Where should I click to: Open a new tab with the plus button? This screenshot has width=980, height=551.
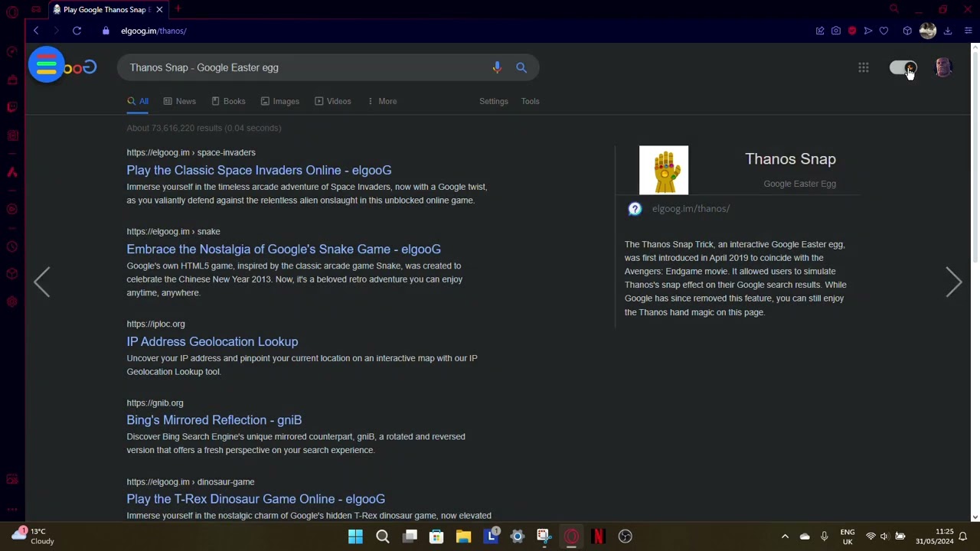[x=178, y=9]
